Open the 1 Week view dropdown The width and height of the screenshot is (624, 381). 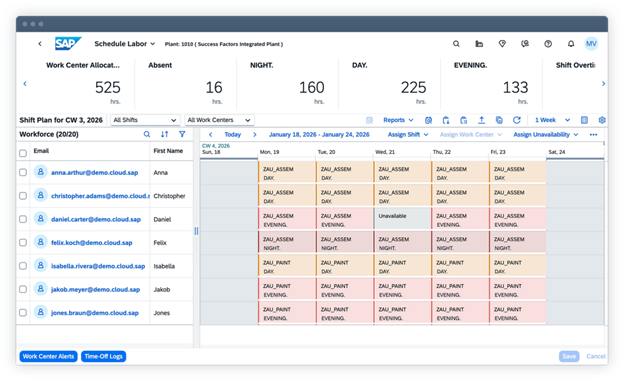point(552,120)
